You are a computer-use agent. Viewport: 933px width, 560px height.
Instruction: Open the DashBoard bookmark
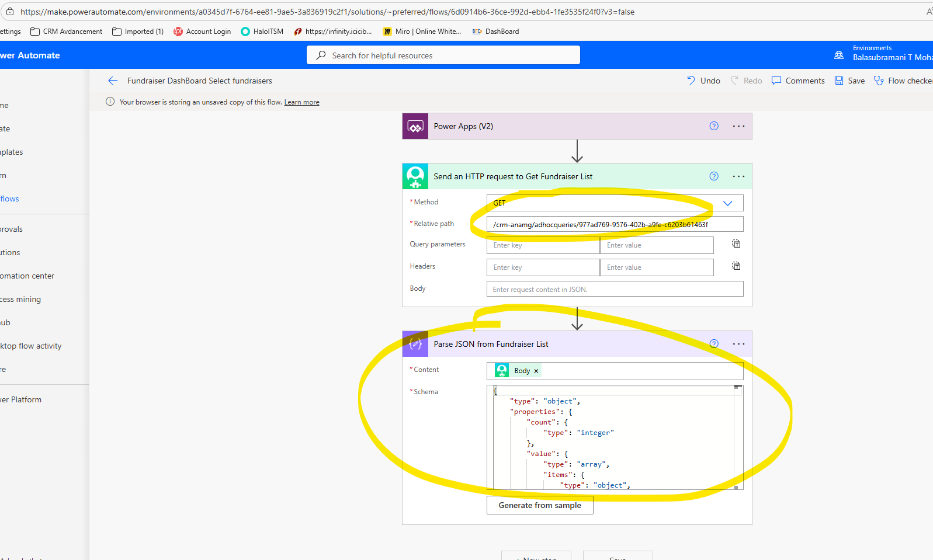pyautogui.click(x=495, y=32)
